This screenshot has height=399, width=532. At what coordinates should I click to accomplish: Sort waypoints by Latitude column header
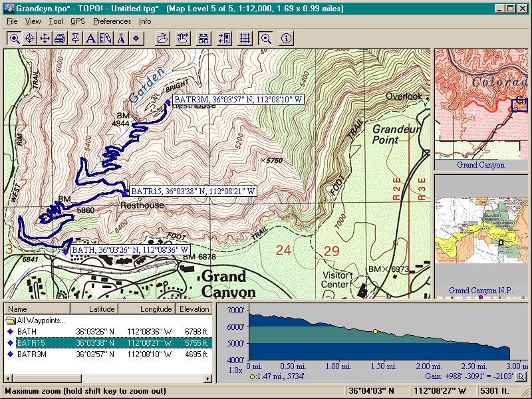pos(94,309)
